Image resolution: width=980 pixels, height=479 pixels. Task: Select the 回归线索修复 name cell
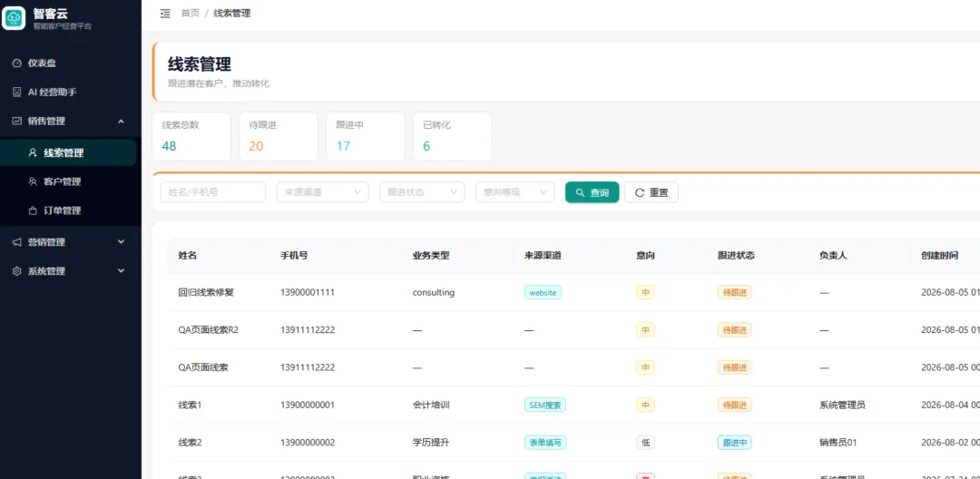click(x=206, y=292)
